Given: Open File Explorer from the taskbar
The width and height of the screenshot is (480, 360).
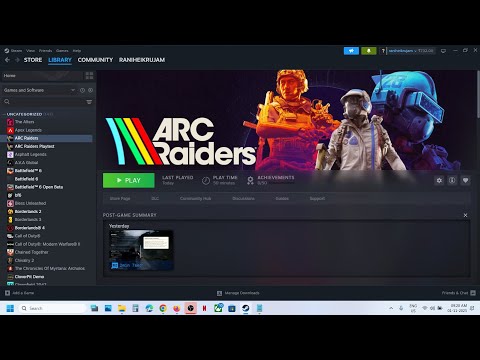Looking at the screenshot, I should (122, 308).
